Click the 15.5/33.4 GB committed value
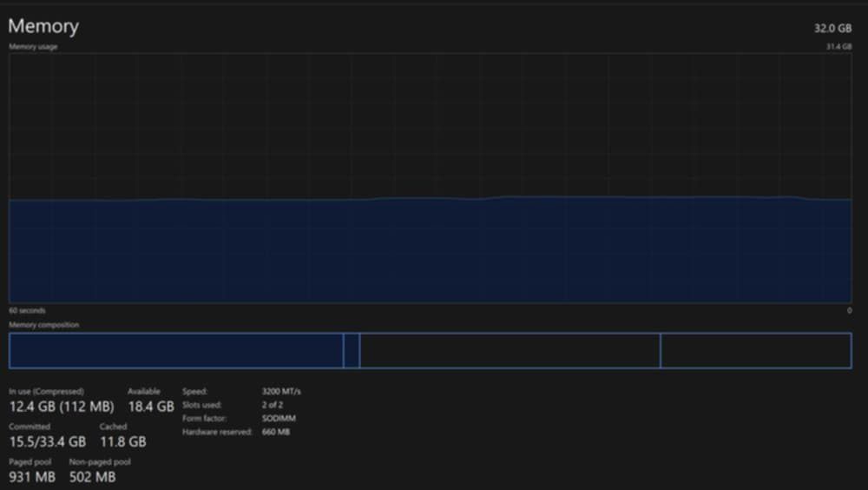The height and width of the screenshot is (490, 868). pyautogui.click(x=48, y=441)
